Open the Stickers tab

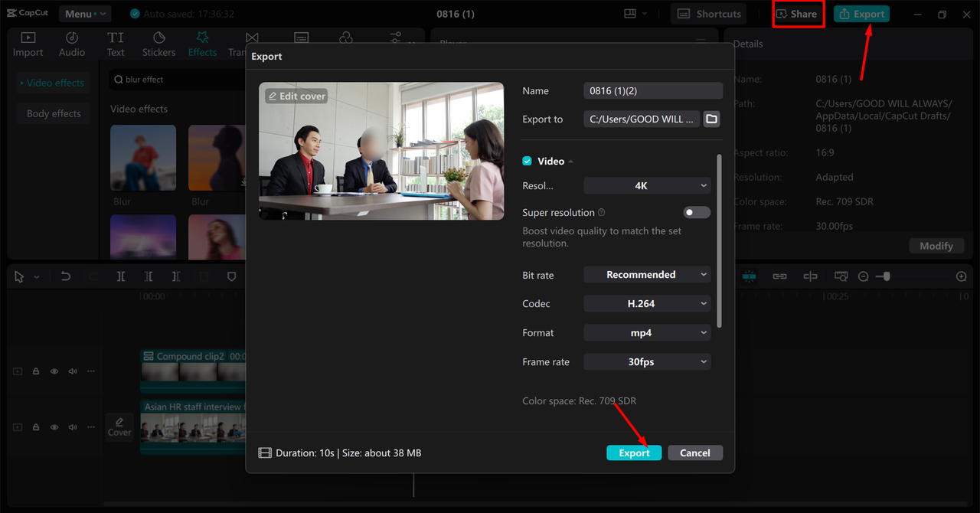pyautogui.click(x=158, y=44)
